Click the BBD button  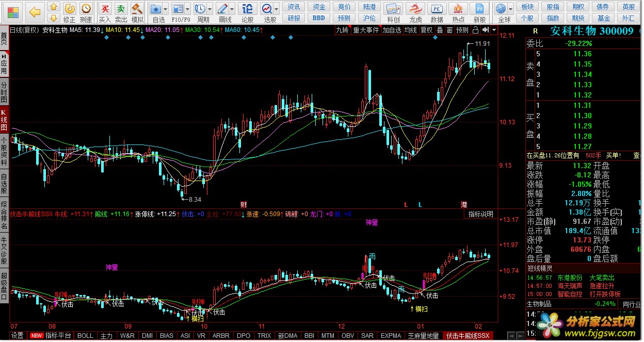tap(319, 18)
